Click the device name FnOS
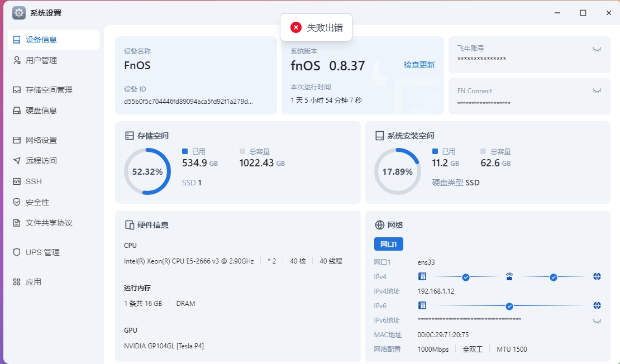This screenshot has height=364, width=620. pos(137,65)
